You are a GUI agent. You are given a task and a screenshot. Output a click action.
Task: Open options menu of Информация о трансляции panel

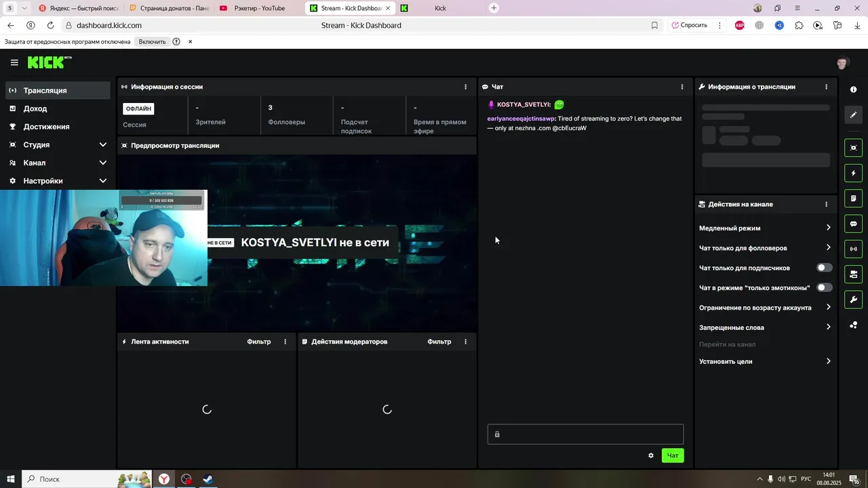pos(826,87)
